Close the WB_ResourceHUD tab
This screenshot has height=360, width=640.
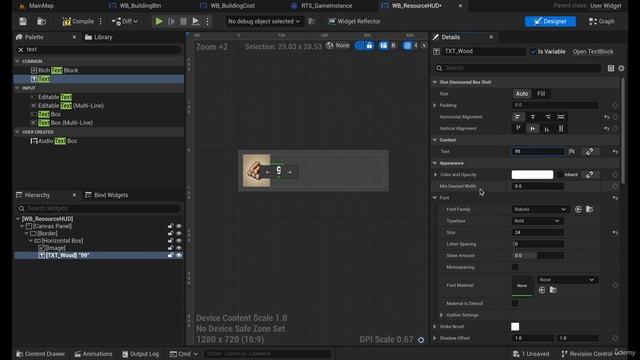(460, 6)
